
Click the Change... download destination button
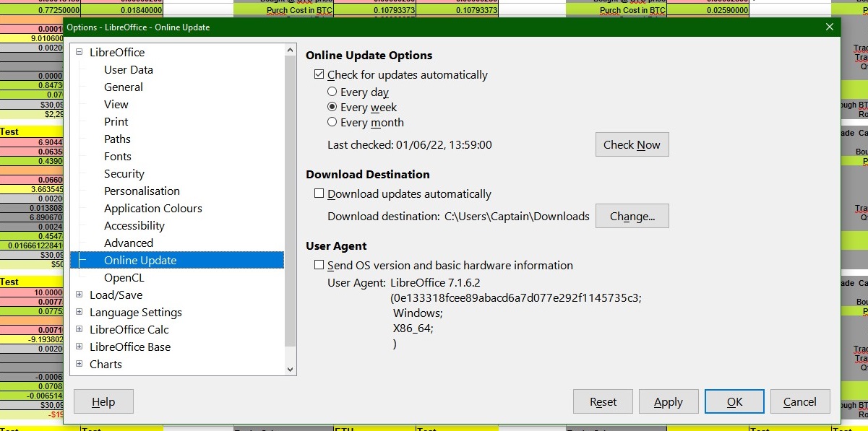click(x=632, y=216)
